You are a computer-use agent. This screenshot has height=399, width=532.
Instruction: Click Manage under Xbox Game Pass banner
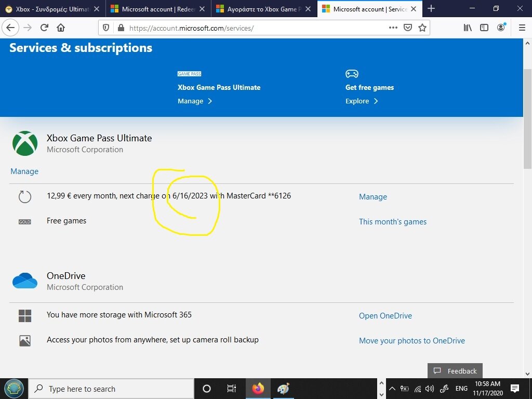pos(195,101)
